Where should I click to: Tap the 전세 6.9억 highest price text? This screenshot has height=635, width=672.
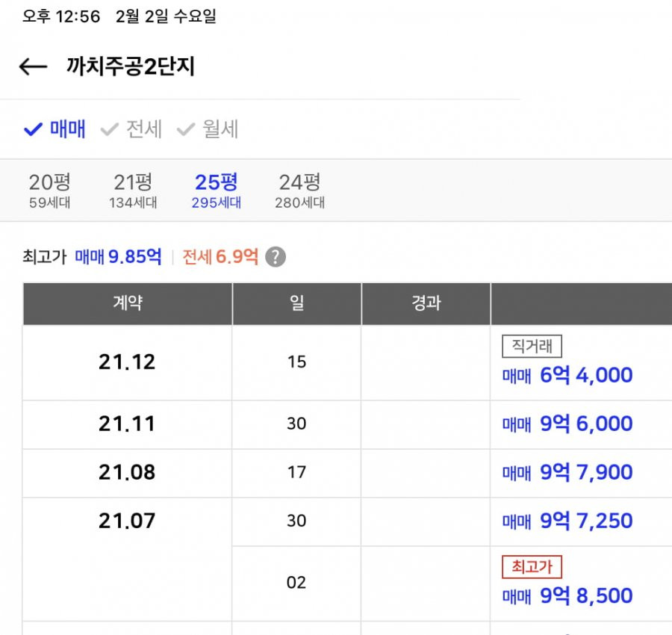coord(220,257)
